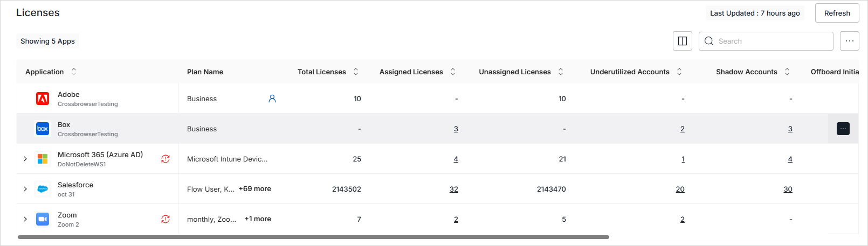Show +69 more Salesforce plans
Image resolution: width=868 pixels, height=246 pixels.
255,189
